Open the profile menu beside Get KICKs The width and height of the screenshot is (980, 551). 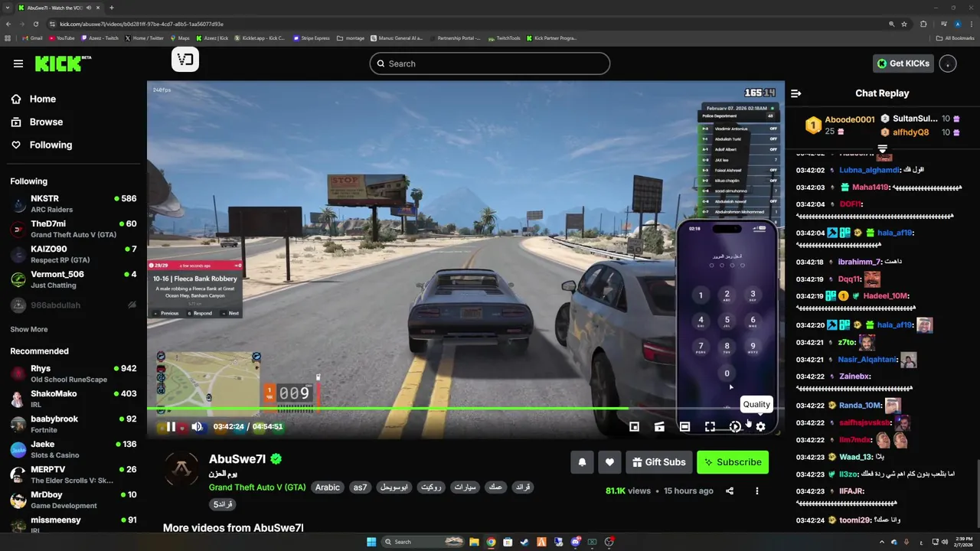[948, 64]
